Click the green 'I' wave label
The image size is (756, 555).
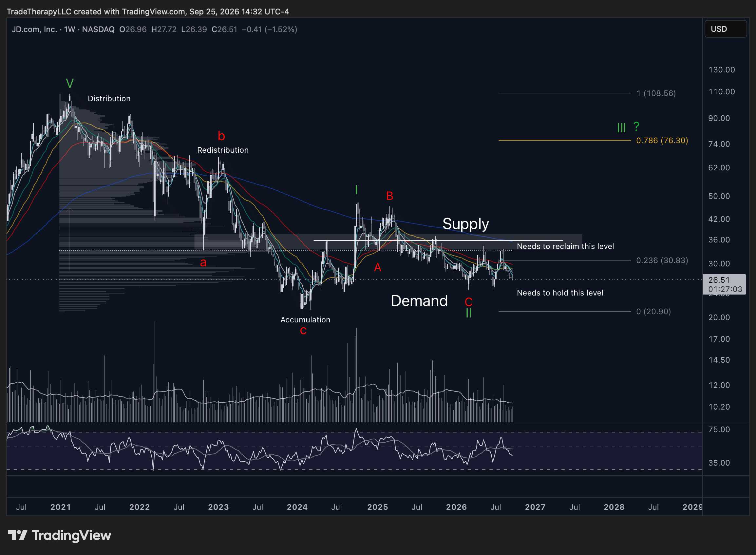point(356,190)
